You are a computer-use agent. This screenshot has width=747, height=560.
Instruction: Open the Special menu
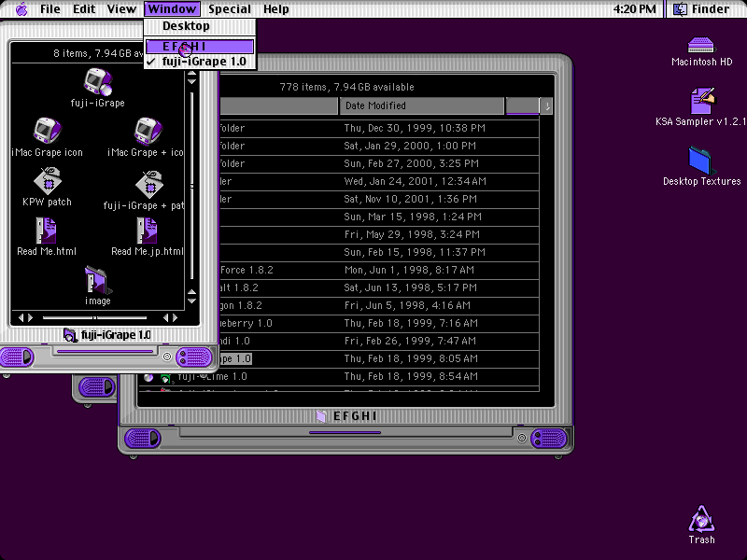coord(229,9)
